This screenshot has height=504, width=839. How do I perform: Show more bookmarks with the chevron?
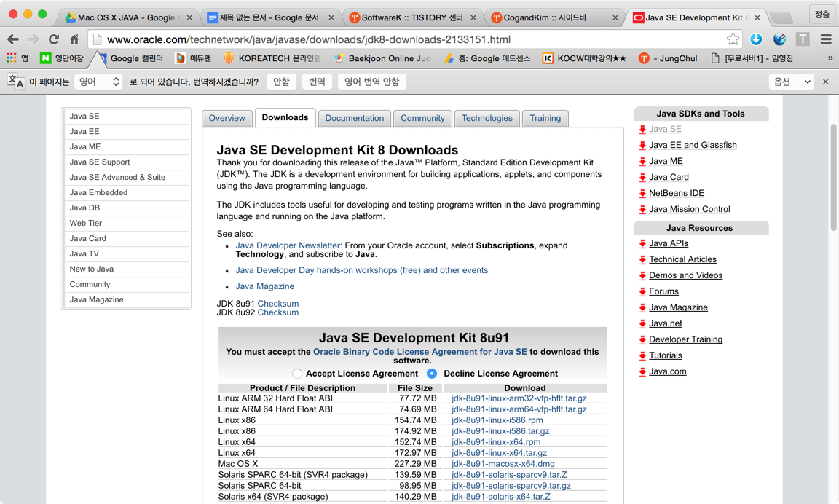[830, 58]
